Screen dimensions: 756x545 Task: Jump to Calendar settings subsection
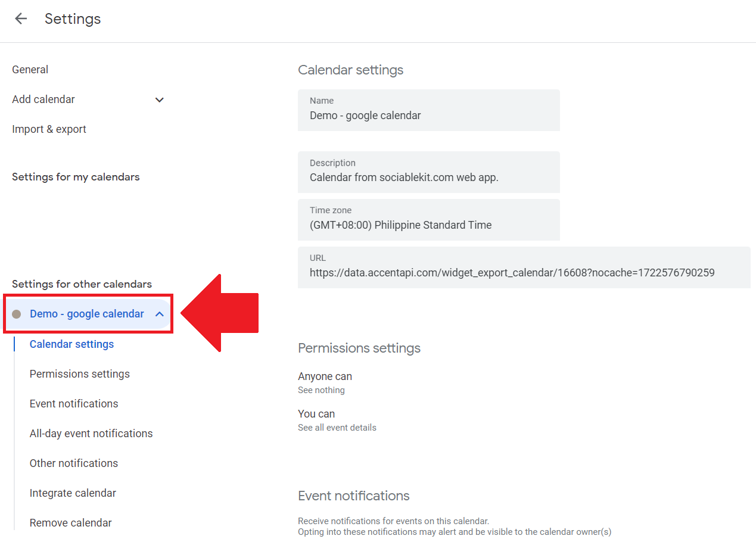coord(71,344)
